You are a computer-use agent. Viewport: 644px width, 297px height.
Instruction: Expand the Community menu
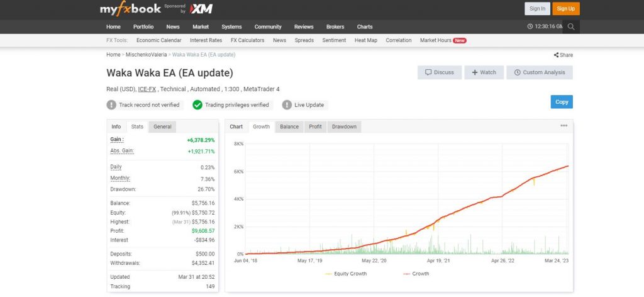coord(268,26)
